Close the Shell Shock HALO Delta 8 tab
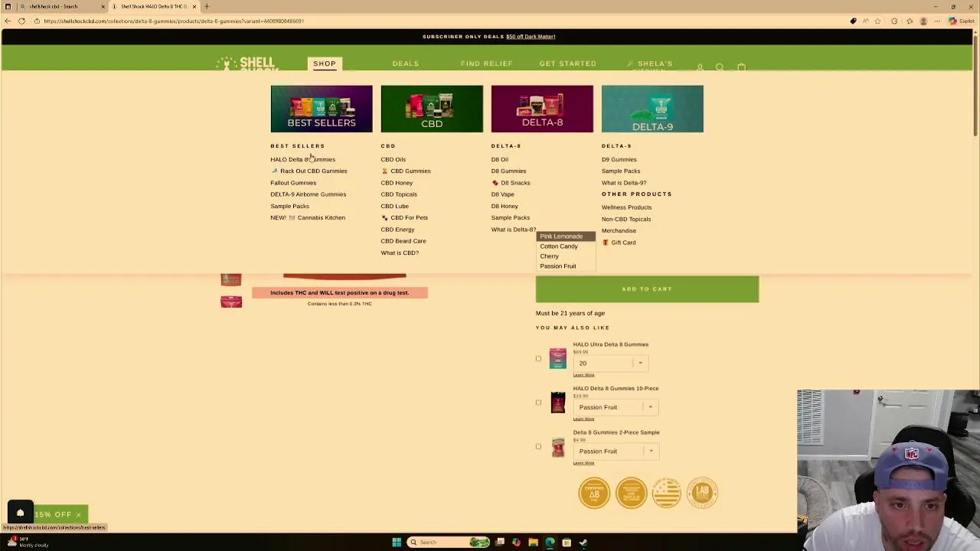The height and width of the screenshot is (551, 980). click(x=194, y=6)
